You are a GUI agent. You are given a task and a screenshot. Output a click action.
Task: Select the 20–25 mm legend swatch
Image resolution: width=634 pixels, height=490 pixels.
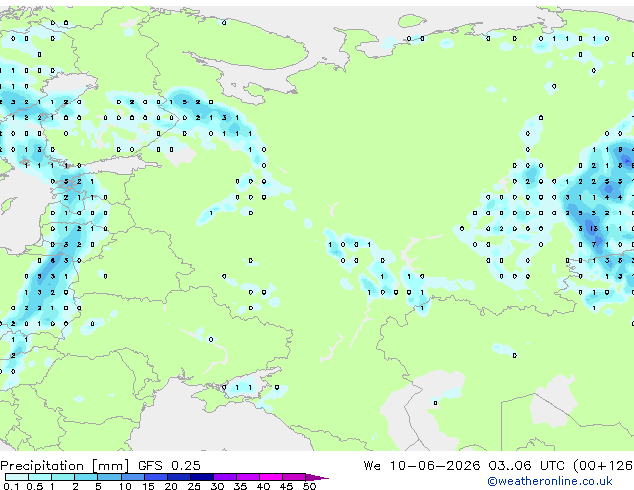click(x=178, y=477)
